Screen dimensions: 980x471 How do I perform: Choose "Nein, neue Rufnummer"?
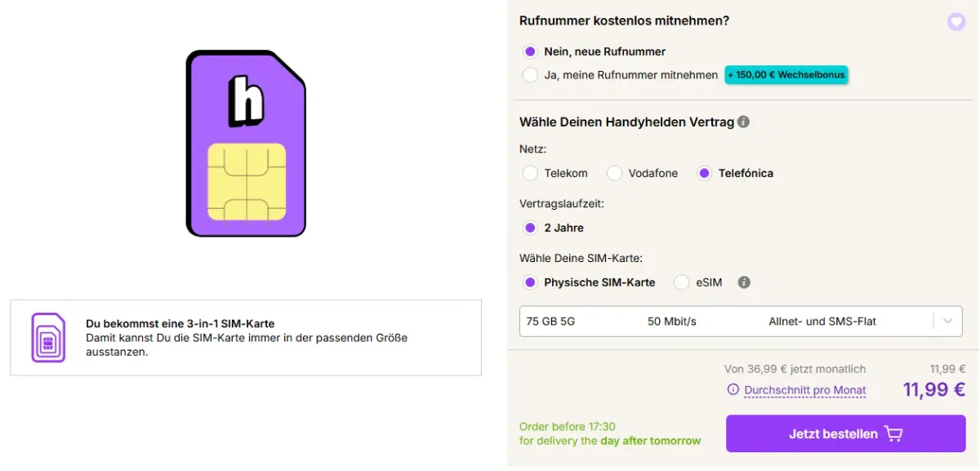pos(529,51)
